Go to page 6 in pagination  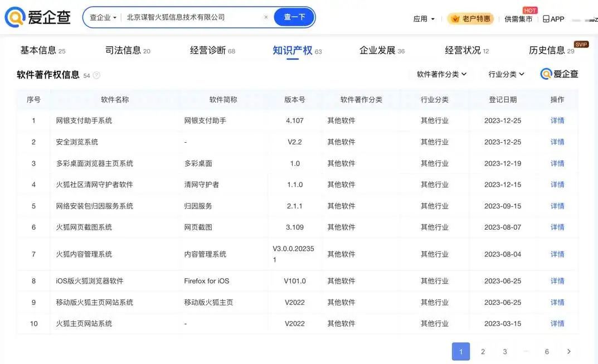click(547, 352)
